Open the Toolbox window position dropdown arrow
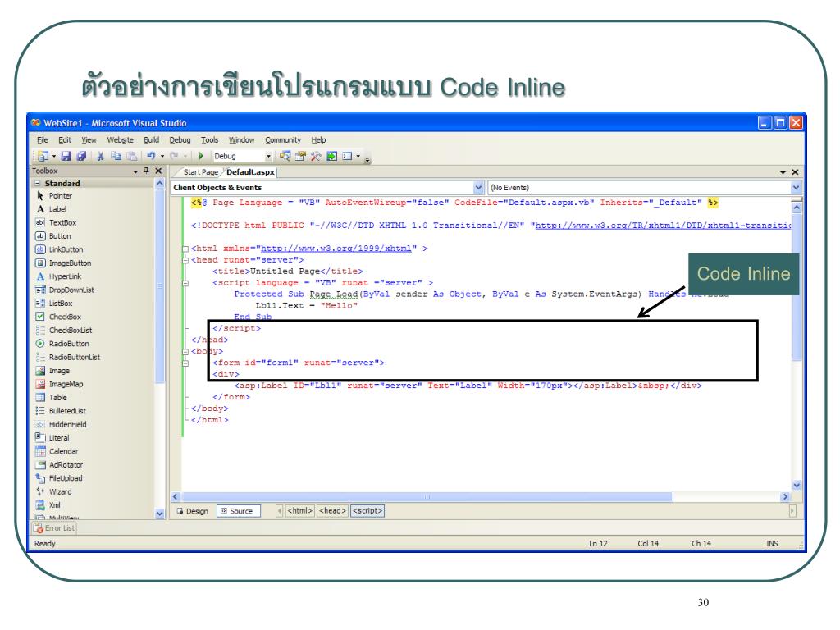 click(135, 171)
